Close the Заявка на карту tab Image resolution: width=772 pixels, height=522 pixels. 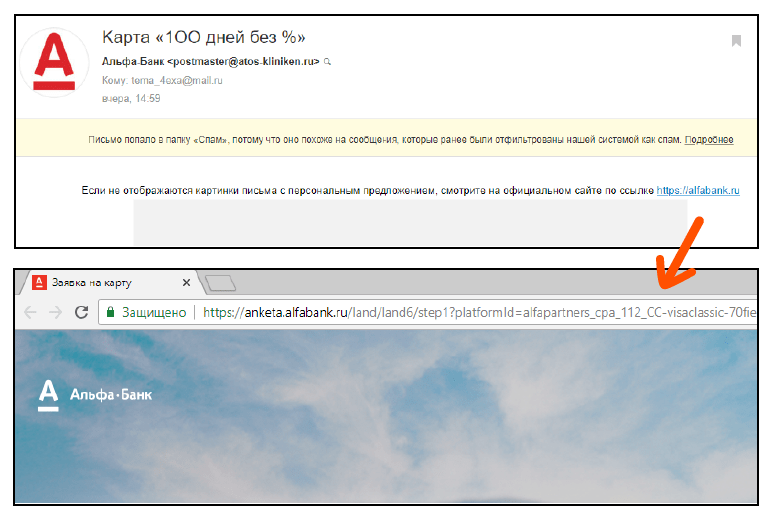(186, 283)
